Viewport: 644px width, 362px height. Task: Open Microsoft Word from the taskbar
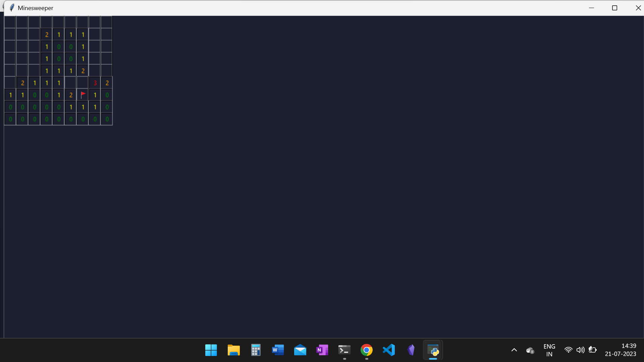point(278,350)
